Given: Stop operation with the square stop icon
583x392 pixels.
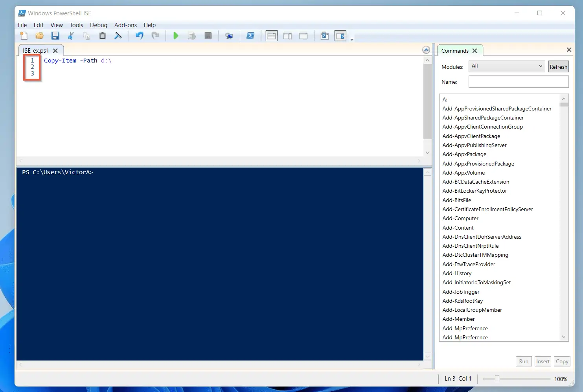Looking at the screenshot, I should click(208, 36).
